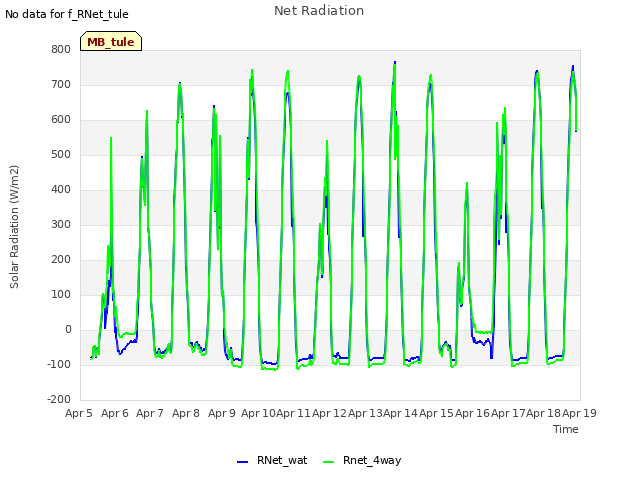Image resolution: width=640 pixels, height=480 pixels.
Task: Click the Apr 18 x-axis tick label
Action: [x=543, y=413]
